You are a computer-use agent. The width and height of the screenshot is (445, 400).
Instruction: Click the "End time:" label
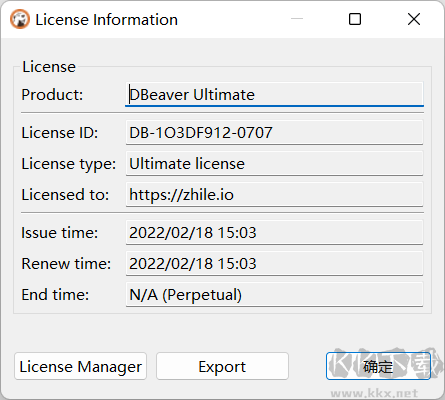coord(55,295)
